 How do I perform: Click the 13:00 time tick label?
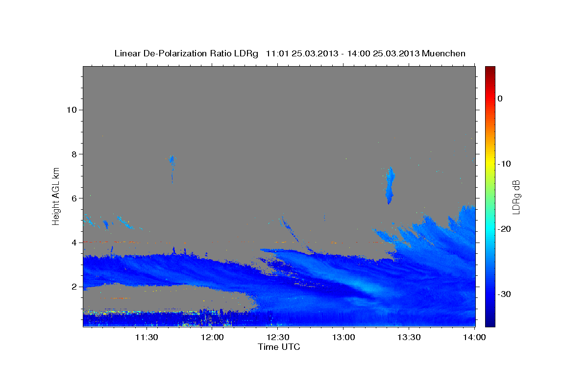(343, 337)
